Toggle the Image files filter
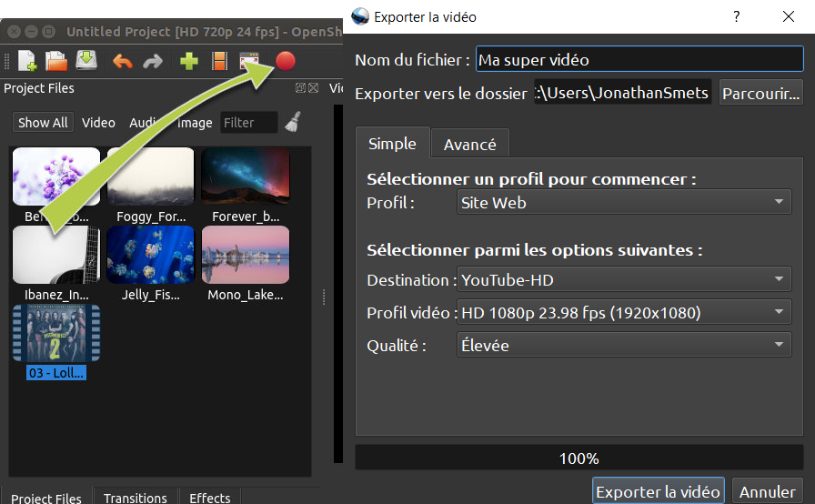Viewport: 815px width, 504px height. pos(195,123)
